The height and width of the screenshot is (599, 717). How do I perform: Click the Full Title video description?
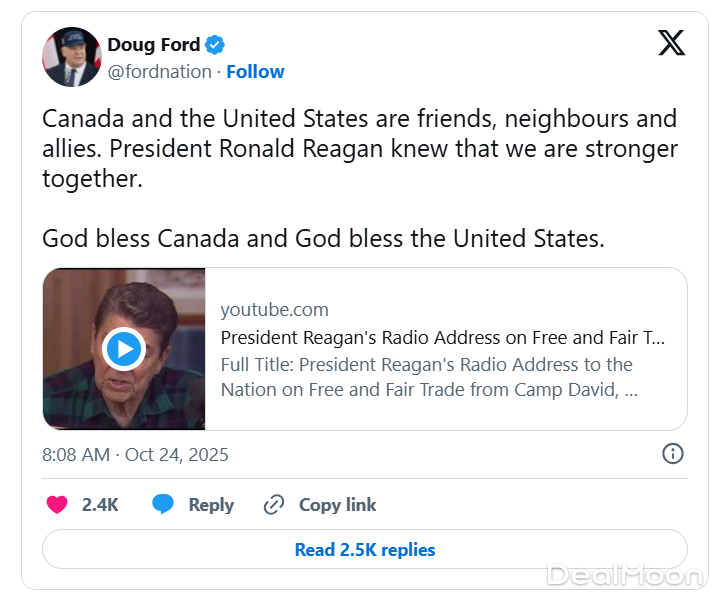point(428,377)
